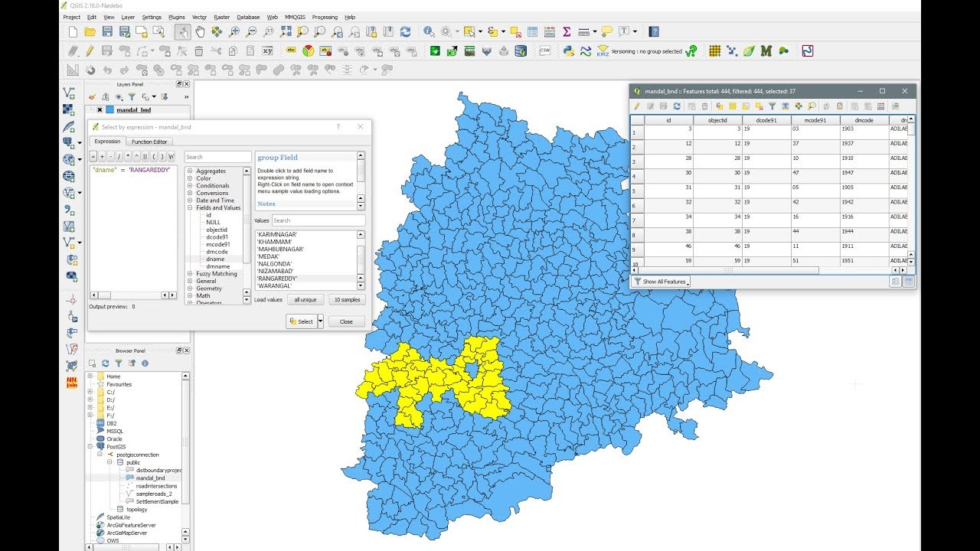Open field calculator in attribute table
Viewport: 980px width, 551px height.
(880, 106)
